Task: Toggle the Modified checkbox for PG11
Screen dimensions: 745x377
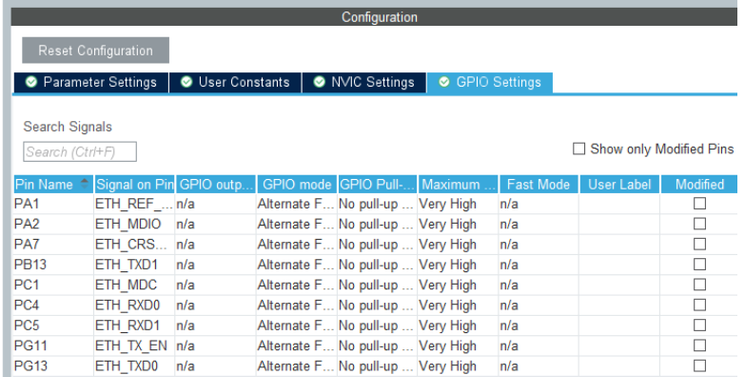Action: [x=699, y=345]
